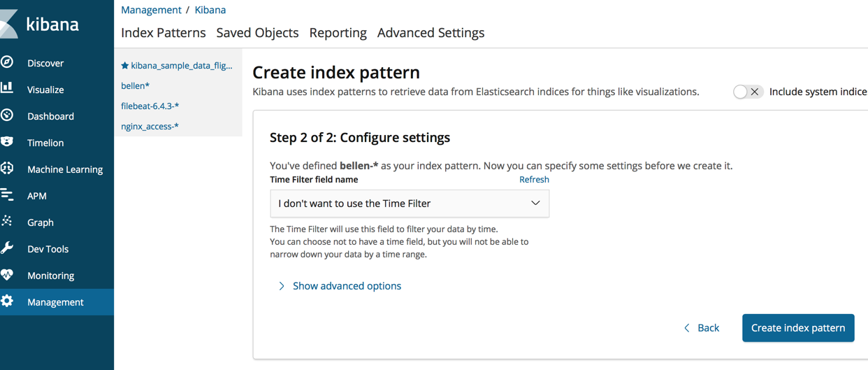Screen dimensions: 868x370
Task: Click the Machine Learning icon
Action: [x=8, y=169]
